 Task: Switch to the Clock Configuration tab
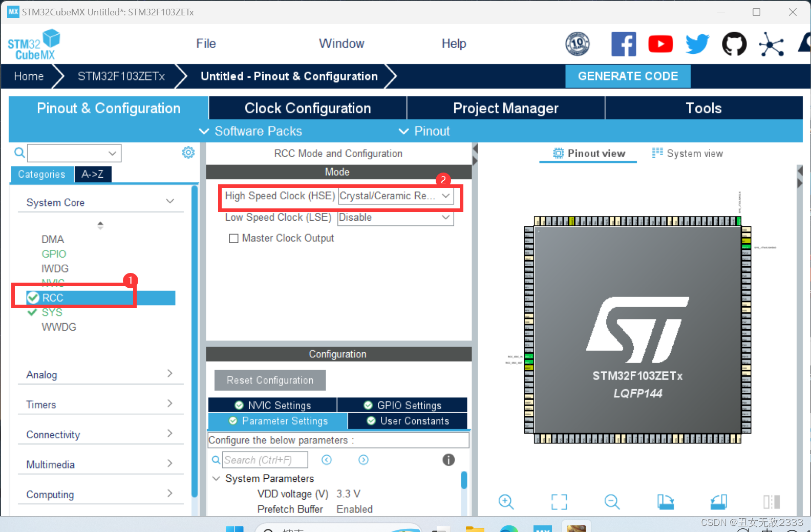[308, 108]
